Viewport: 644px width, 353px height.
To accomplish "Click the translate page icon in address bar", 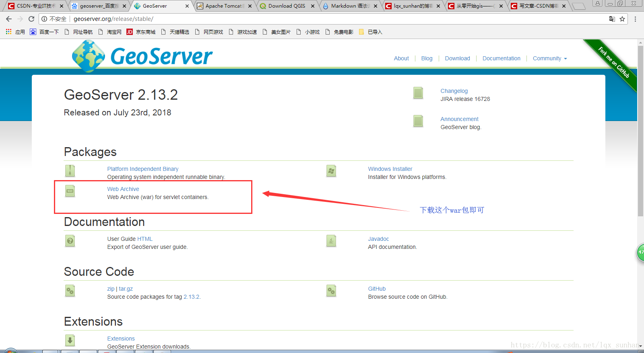I will (x=612, y=19).
